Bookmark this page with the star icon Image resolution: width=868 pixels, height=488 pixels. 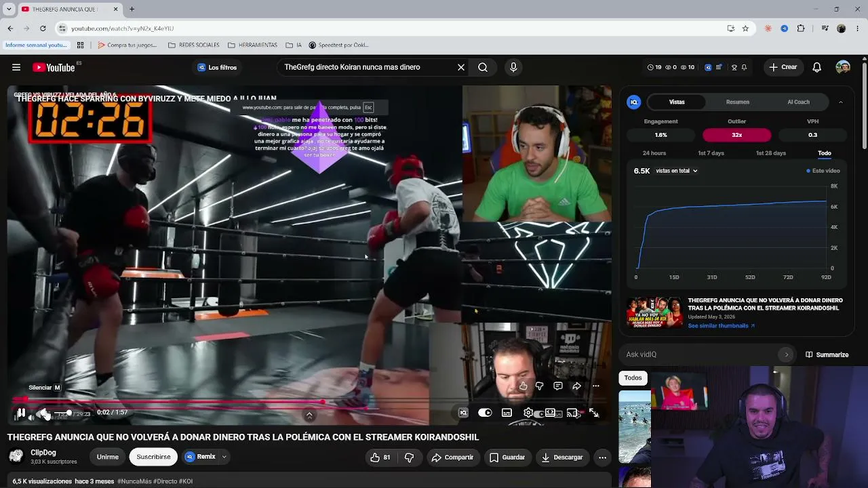745,28
